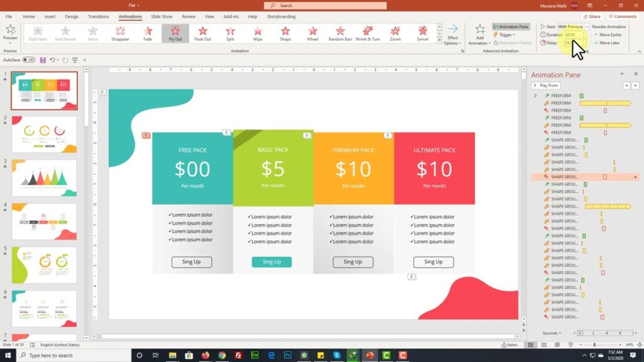Apply the Disappear exit animation
Image resolution: width=644 pixels, height=362 pixels.
(x=120, y=33)
